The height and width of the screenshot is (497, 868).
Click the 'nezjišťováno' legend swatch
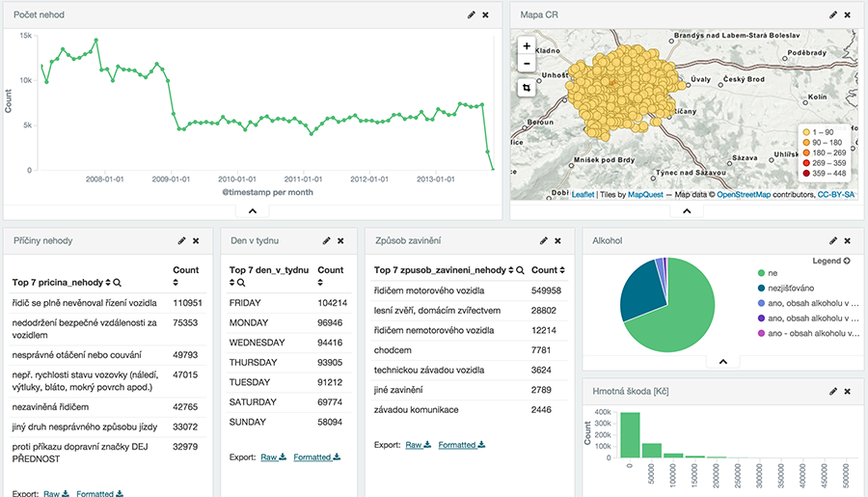point(761,289)
